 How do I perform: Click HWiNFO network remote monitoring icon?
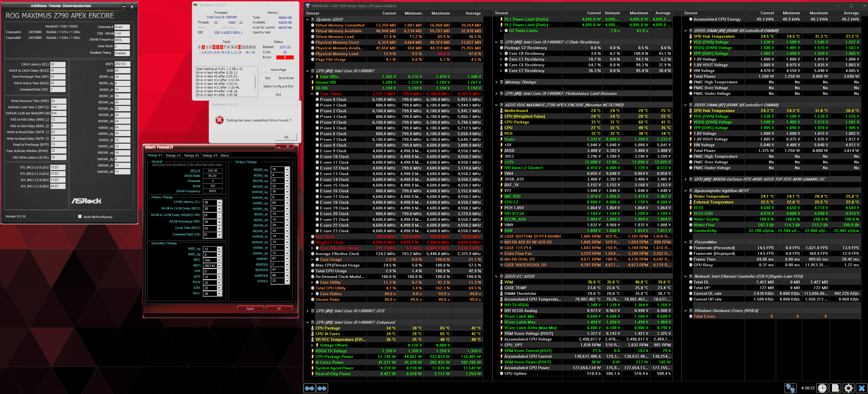click(790, 388)
